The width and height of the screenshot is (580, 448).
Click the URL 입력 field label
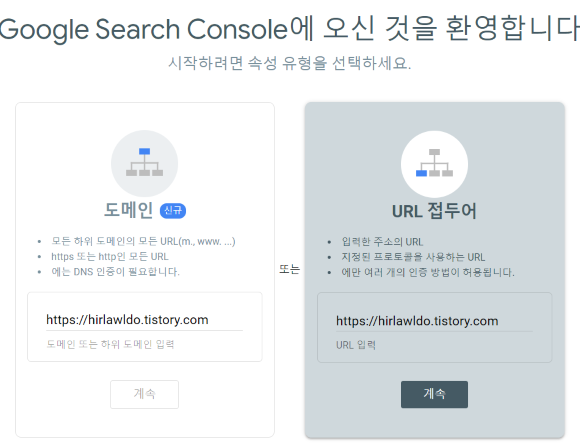(356, 345)
